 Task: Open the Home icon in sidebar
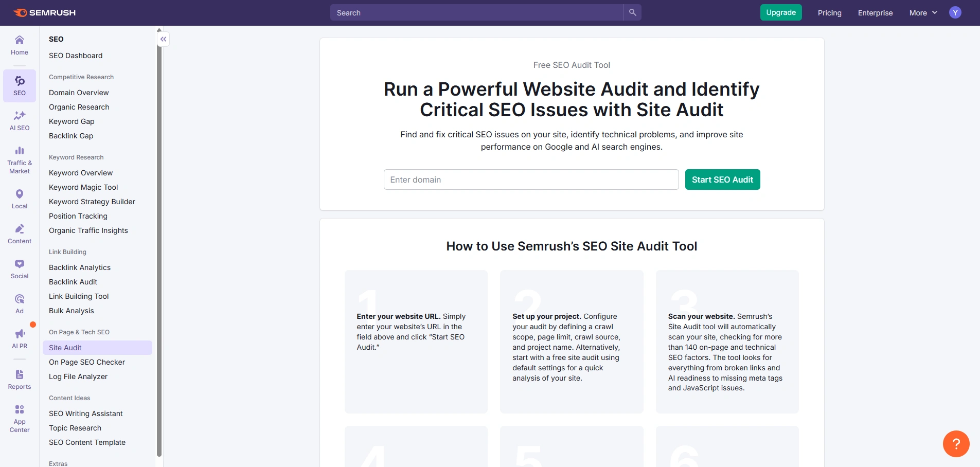click(20, 40)
